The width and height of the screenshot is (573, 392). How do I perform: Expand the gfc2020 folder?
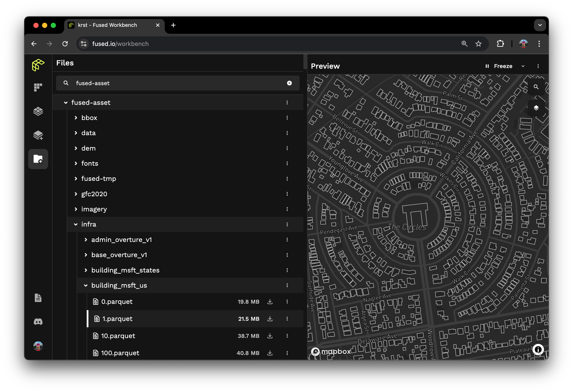tap(76, 194)
